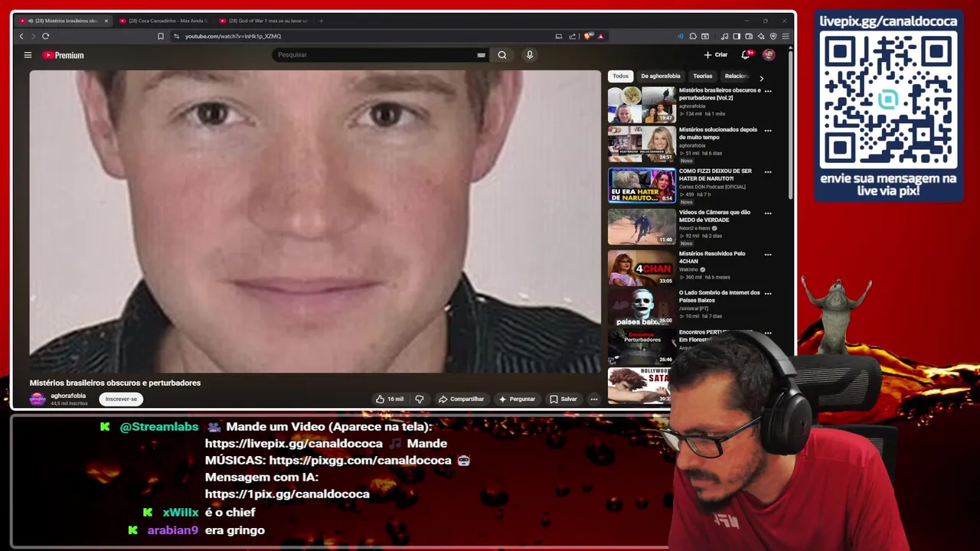
Task: Click the YouTube Premium logo
Action: point(63,55)
